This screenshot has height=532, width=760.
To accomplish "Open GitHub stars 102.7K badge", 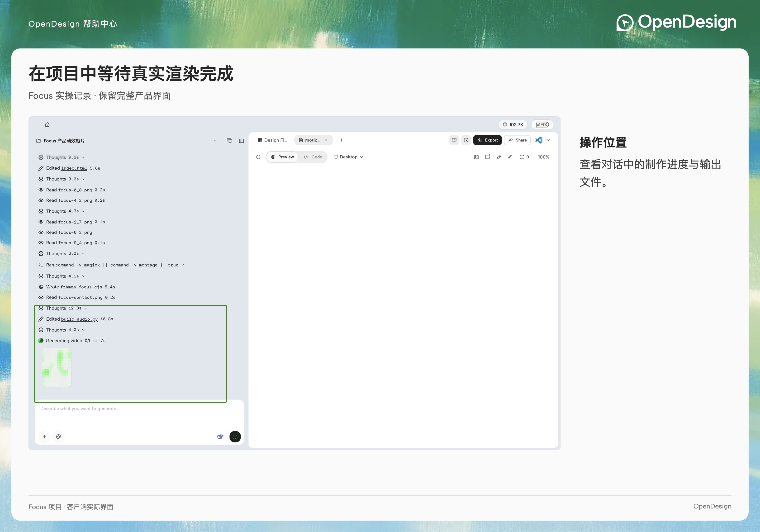I will coord(513,124).
